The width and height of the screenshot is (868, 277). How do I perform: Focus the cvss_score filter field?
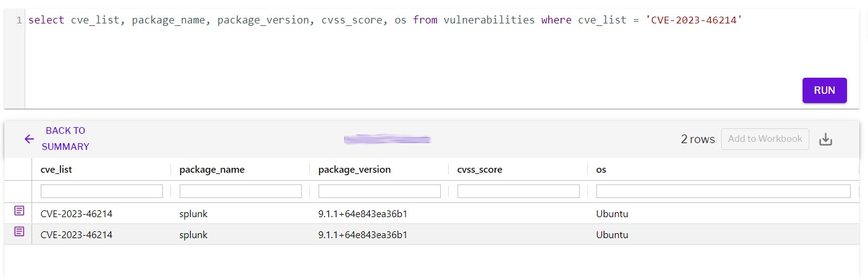click(519, 191)
